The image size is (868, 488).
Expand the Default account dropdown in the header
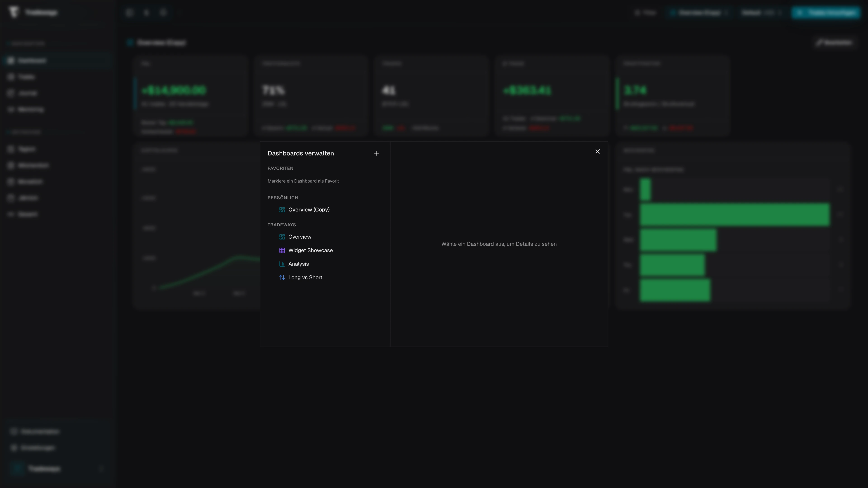coord(761,12)
